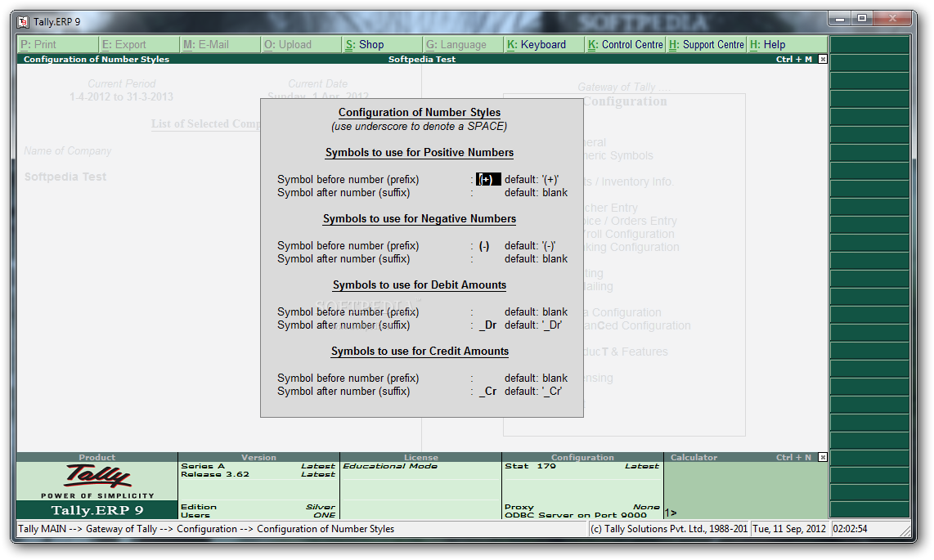Click 'Series A' in Version panel
This screenshot has height=560, width=934.
pos(203,466)
